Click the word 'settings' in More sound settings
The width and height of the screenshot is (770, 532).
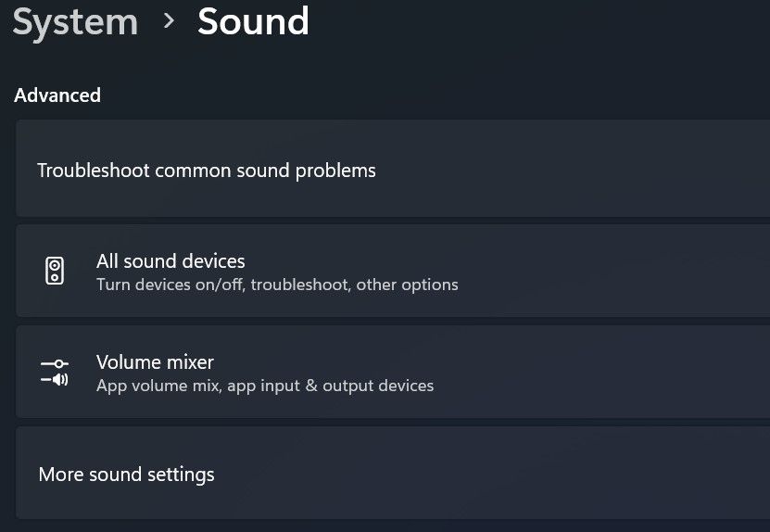(183, 475)
